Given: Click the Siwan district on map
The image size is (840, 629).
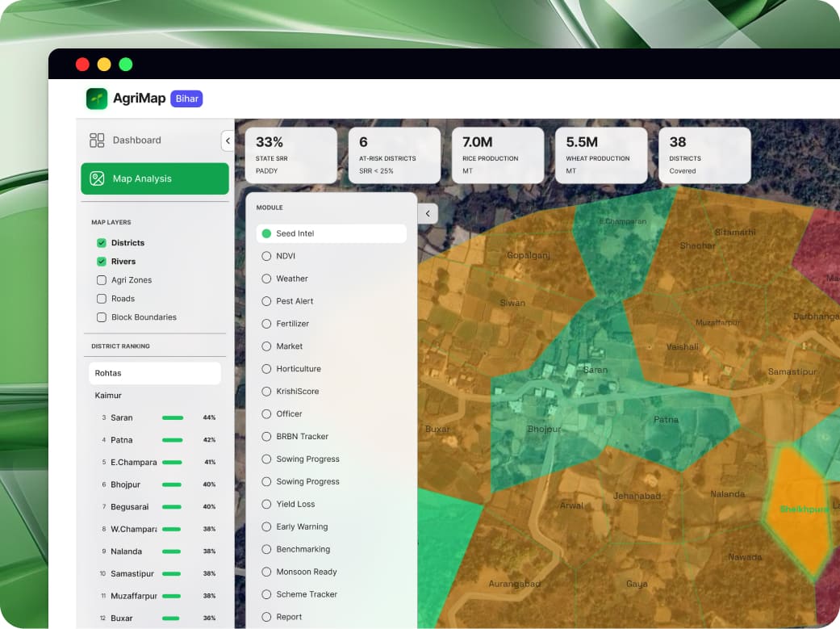Looking at the screenshot, I should pos(512,303).
